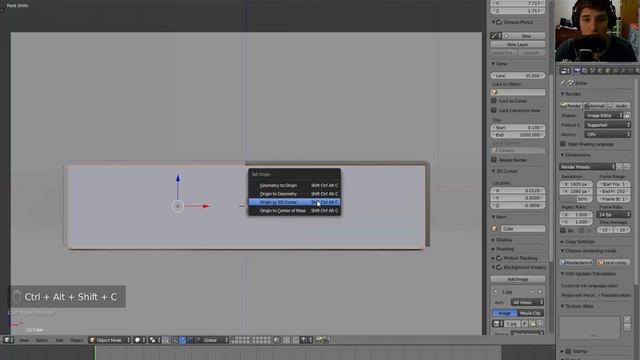Click the Item name field Cube
The width and height of the screenshot is (640, 360).
click(x=523, y=229)
